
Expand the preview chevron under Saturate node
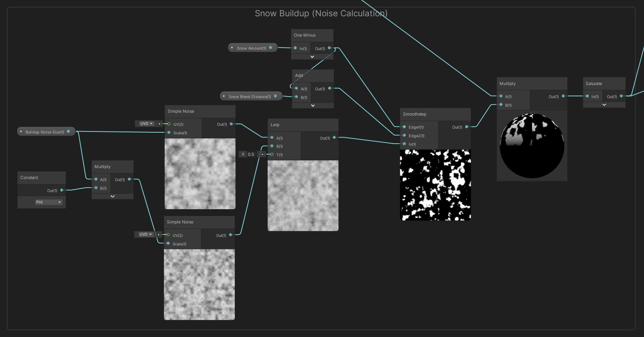point(604,105)
